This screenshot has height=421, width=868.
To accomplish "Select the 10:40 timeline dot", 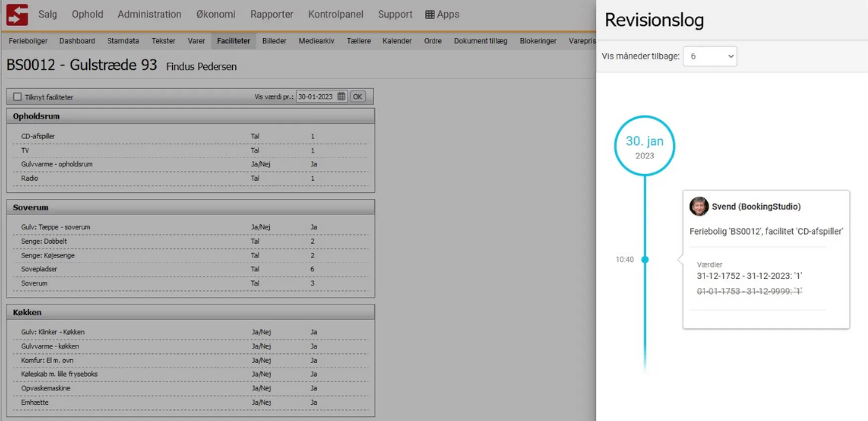I will click(x=645, y=259).
